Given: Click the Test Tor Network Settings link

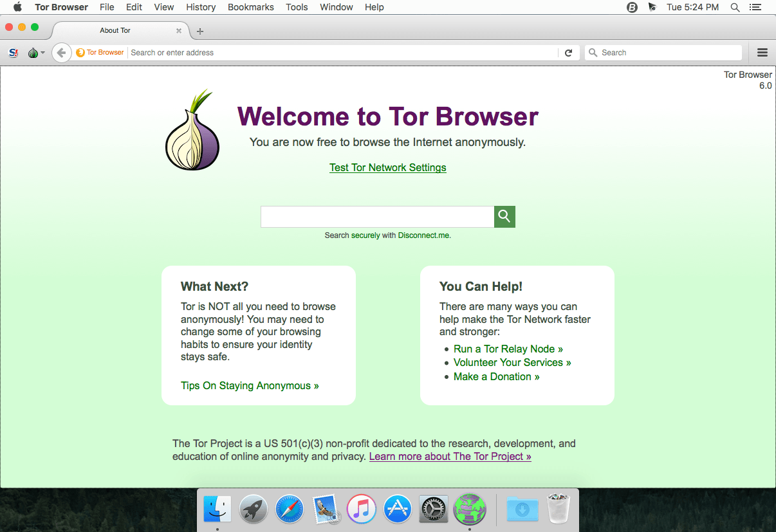Looking at the screenshot, I should (388, 167).
